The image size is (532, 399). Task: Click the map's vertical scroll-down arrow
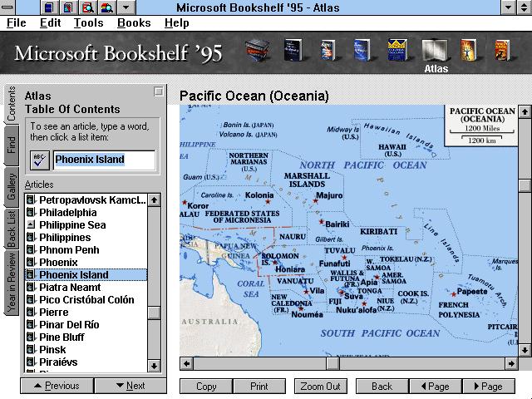coord(525,350)
